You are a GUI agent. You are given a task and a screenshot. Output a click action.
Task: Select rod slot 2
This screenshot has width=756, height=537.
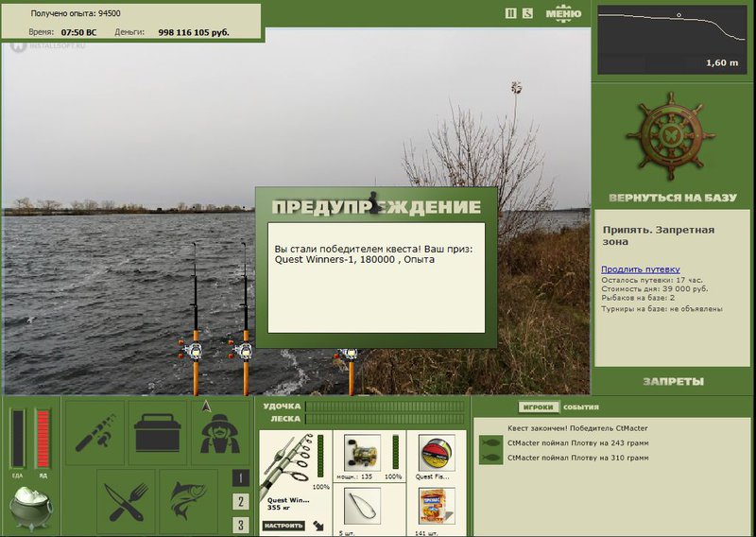(241, 501)
